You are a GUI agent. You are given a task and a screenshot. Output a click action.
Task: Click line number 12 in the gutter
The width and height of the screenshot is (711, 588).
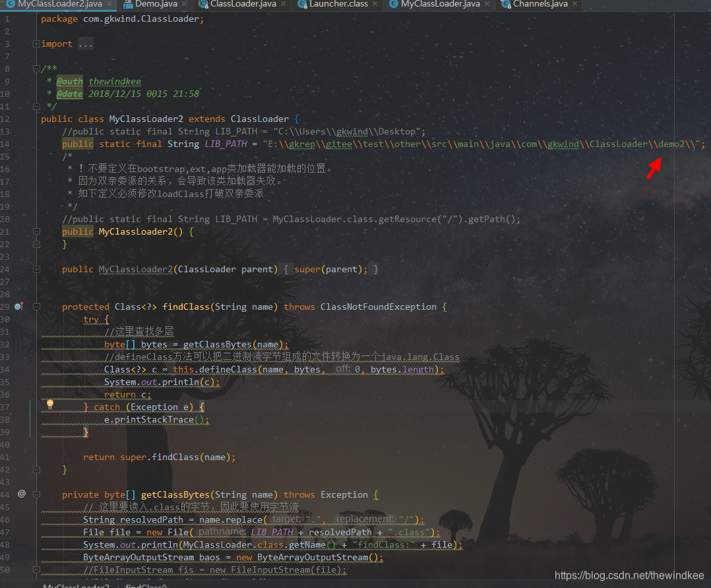pos(5,119)
